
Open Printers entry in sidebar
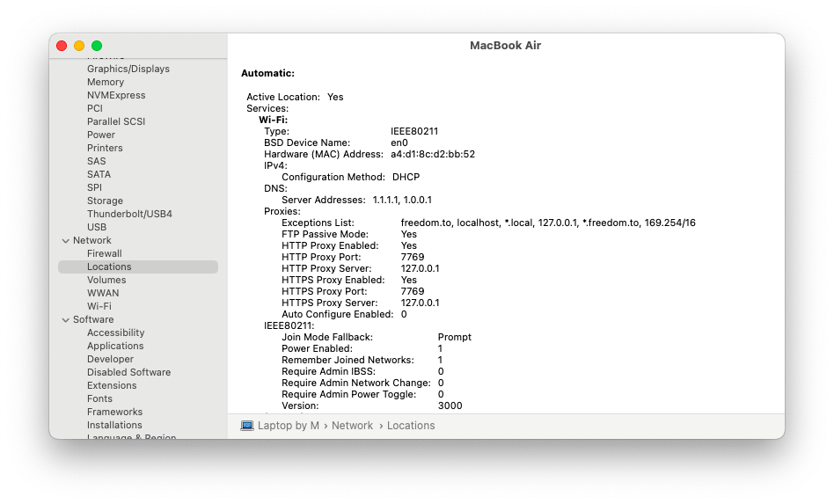tap(105, 148)
